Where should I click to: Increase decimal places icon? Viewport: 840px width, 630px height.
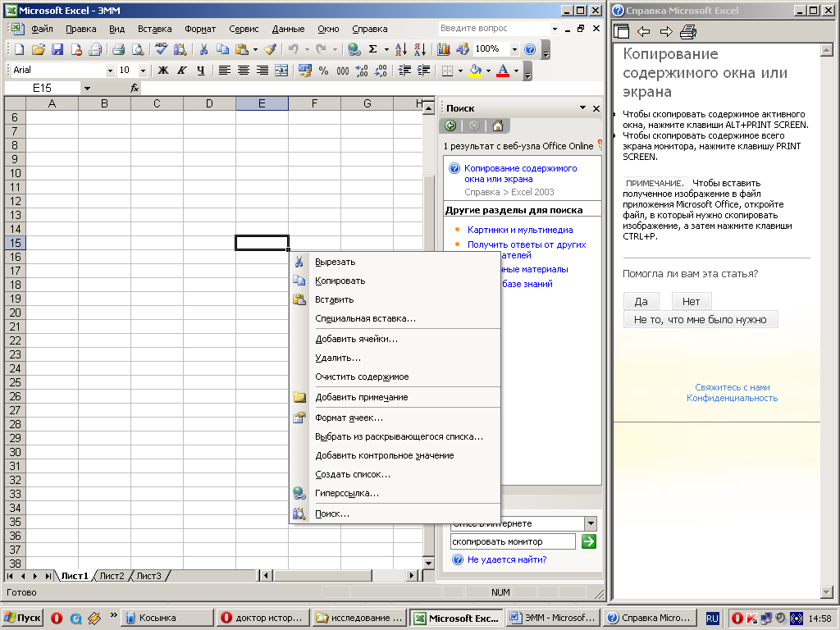click(362, 71)
